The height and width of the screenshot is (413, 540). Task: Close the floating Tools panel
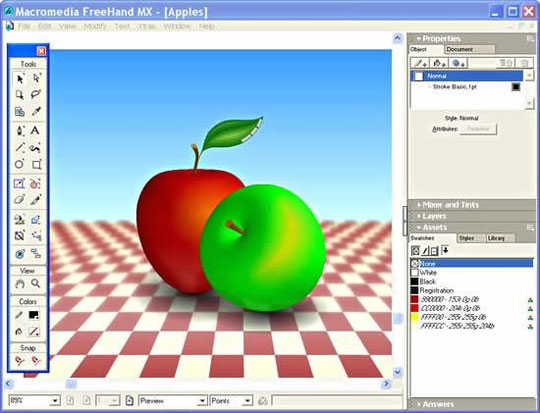click(41, 51)
